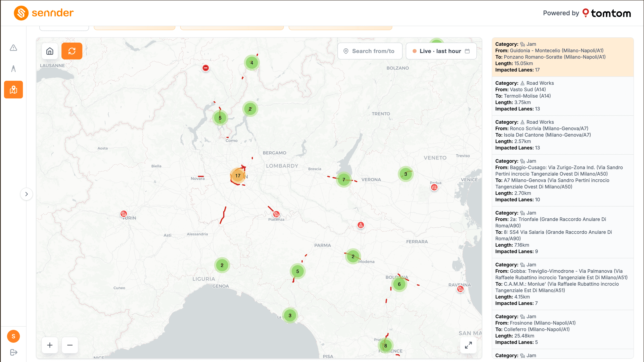Screen dimensions: 644x362
Task: Open the road routes sidebar icon
Action: (13, 69)
